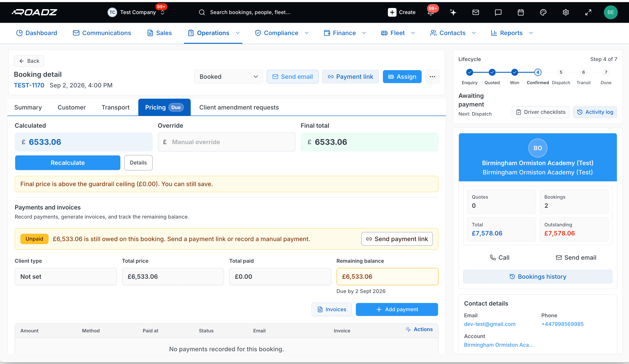The width and height of the screenshot is (629, 364).
Task: Click the search magnifier icon
Action: (202, 12)
